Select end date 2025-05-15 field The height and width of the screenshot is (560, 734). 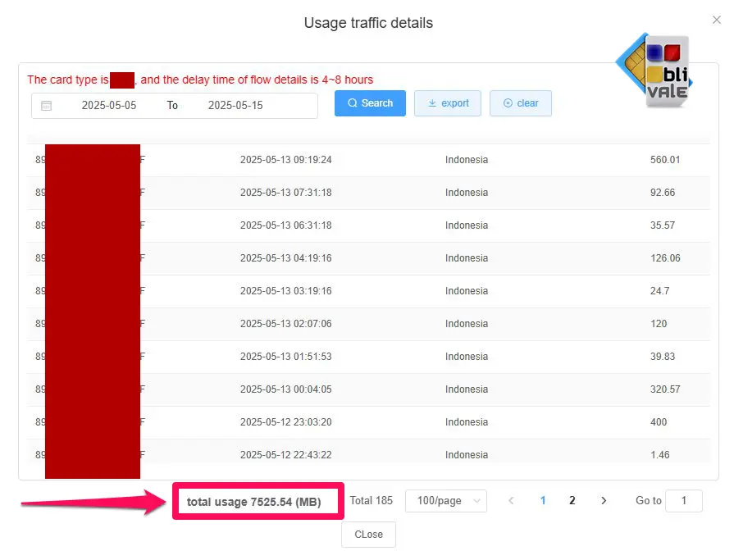[x=235, y=105]
